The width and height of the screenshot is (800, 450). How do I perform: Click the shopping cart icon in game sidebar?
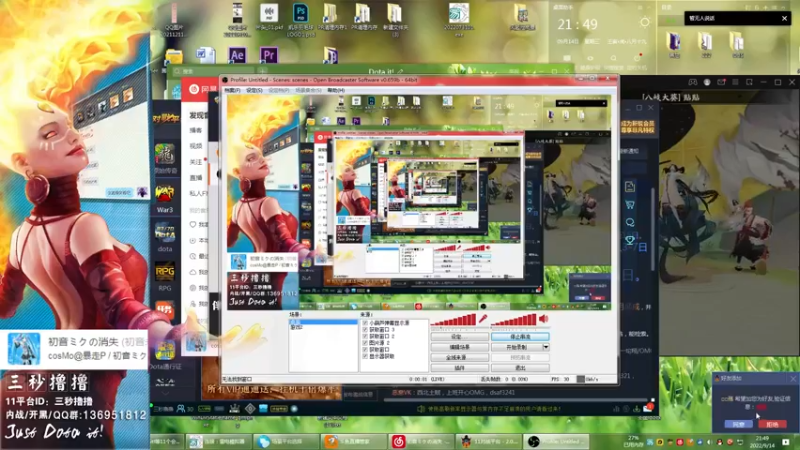(630, 205)
